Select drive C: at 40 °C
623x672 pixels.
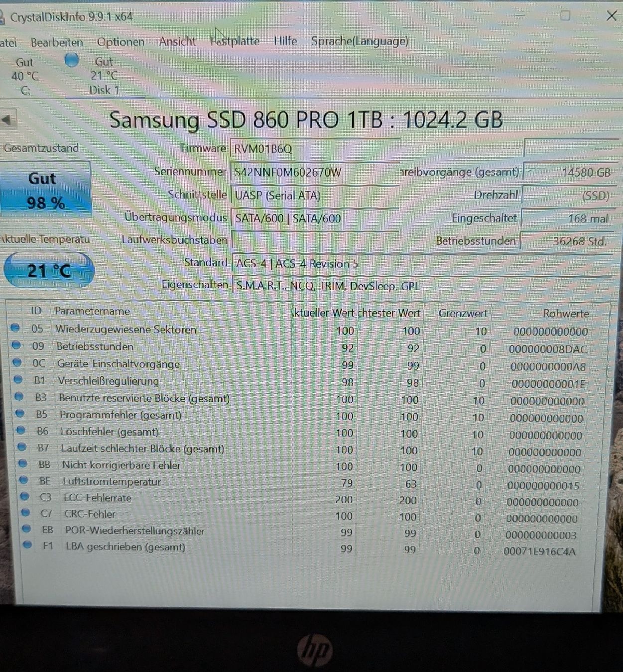tap(25, 76)
